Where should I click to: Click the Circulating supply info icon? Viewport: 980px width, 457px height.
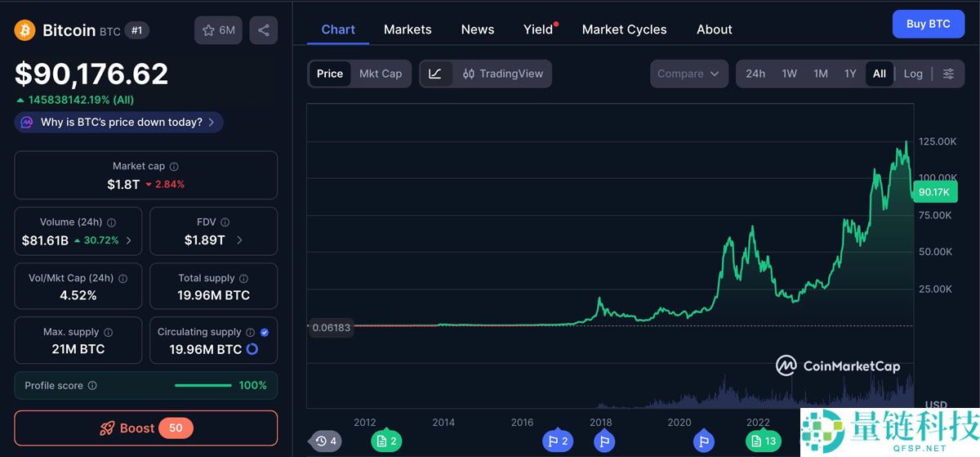(250, 332)
